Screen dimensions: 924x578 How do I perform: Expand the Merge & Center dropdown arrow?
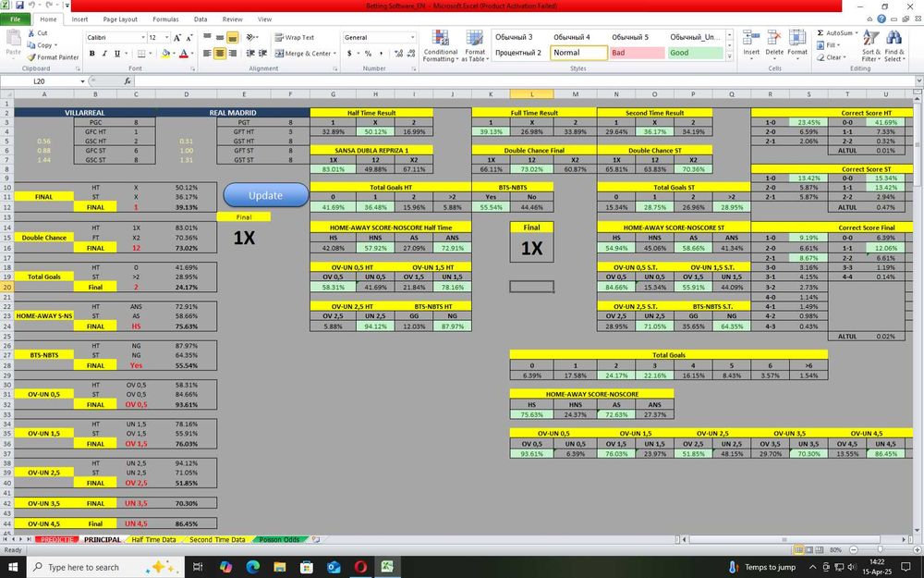[x=334, y=53]
